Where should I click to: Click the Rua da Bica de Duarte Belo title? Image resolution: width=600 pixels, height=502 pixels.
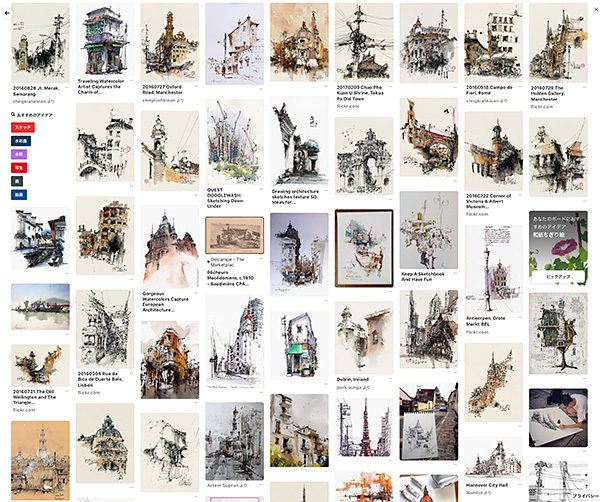(x=100, y=379)
